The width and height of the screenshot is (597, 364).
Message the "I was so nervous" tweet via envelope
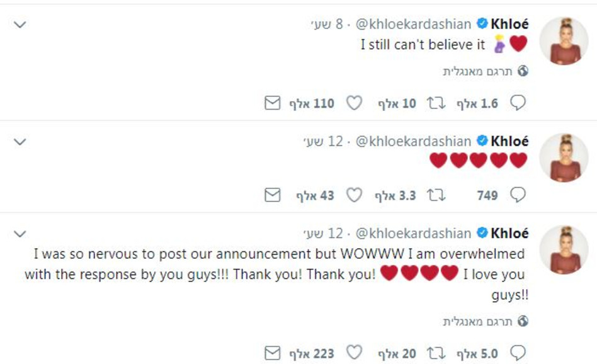[272, 353]
